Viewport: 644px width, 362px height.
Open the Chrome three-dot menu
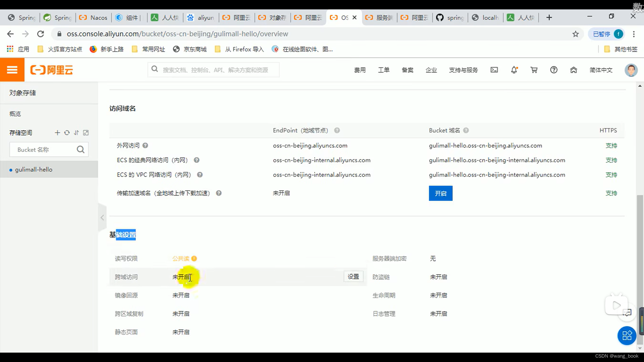634,34
